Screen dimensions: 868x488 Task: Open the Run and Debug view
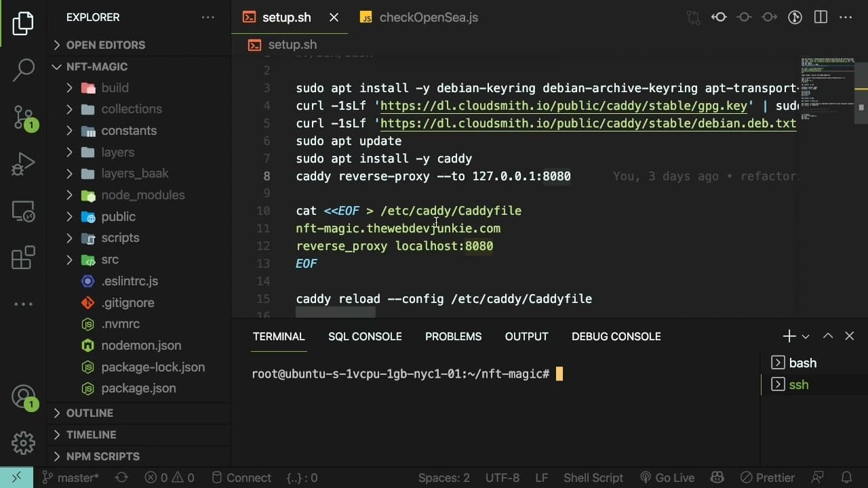(23, 165)
